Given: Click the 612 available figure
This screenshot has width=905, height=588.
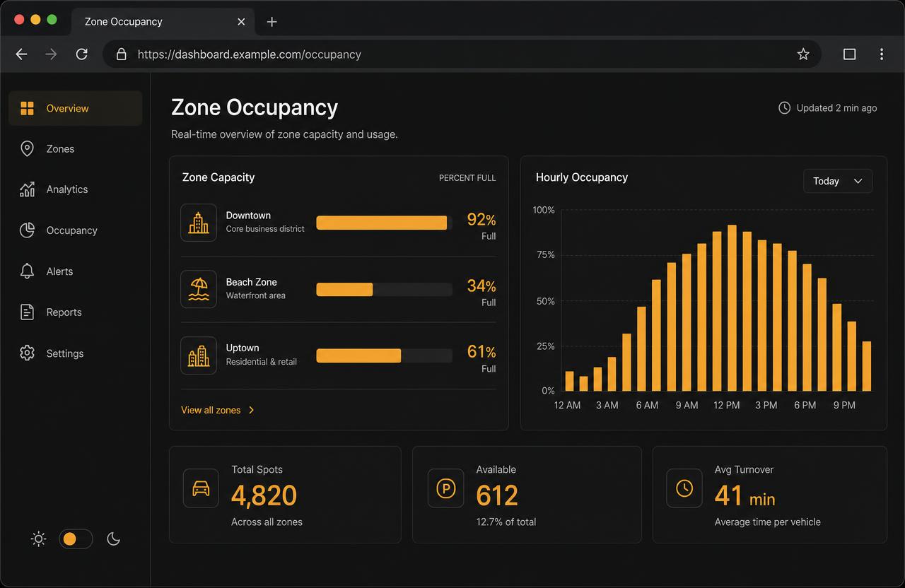Looking at the screenshot, I should (x=497, y=495).
